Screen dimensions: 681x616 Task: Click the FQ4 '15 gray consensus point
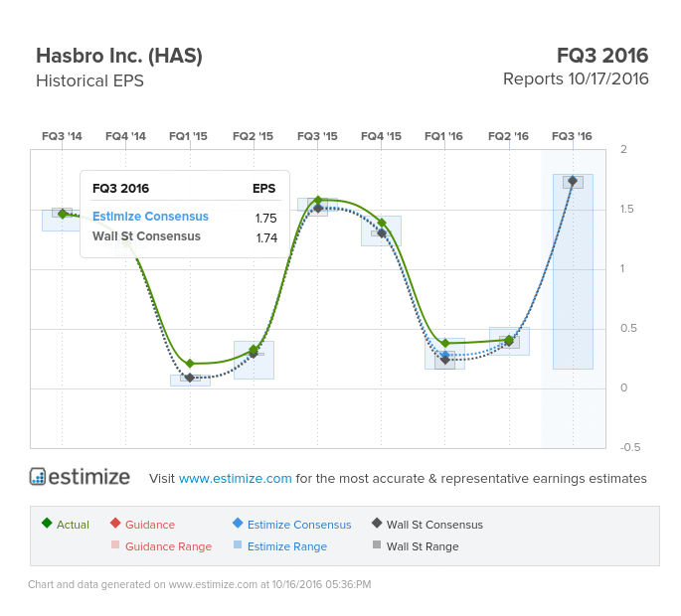[382, 233]
